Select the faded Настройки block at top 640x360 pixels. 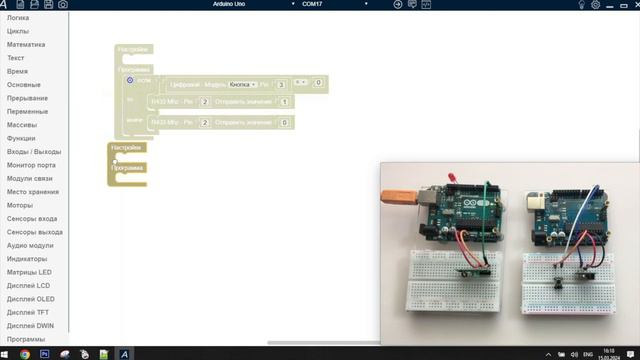(133, 49)
